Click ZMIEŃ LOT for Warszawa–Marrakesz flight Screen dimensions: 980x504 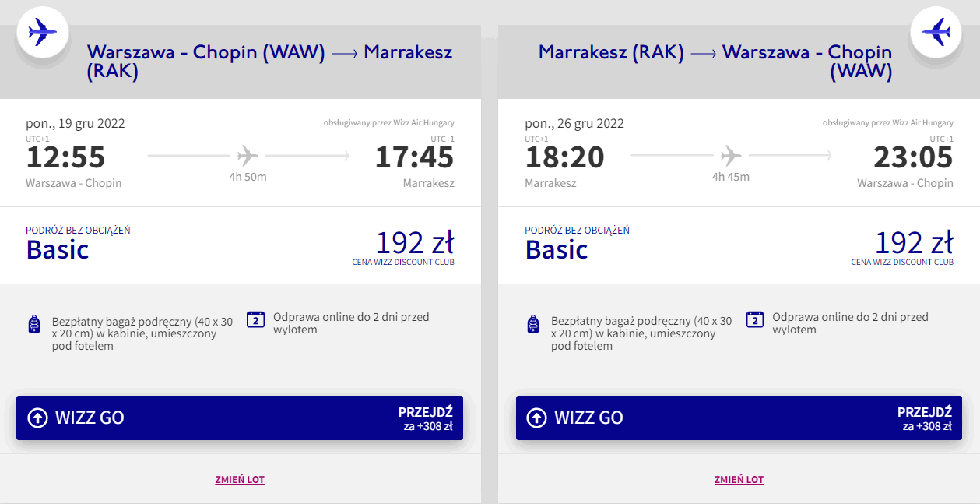[240, 480]
